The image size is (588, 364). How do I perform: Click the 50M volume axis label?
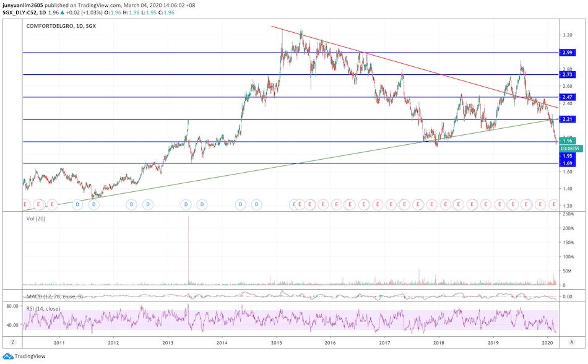click(568, 271)
